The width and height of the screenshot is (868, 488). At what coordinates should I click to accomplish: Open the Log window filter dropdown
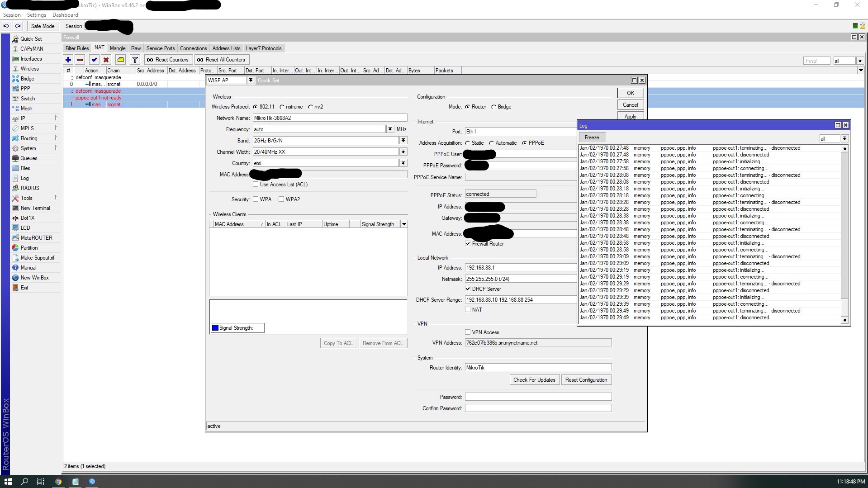coord(844,139)
